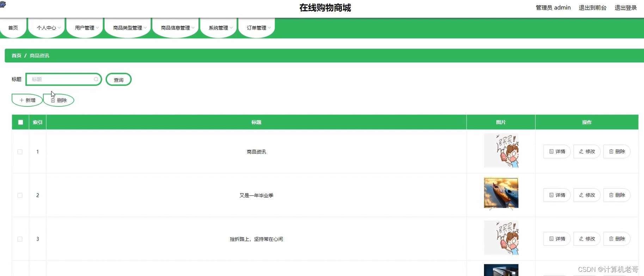This screenshot has height=276, width=644.
Task: Click 删除 for row 3 挫折路上
Action: point(617,239)
